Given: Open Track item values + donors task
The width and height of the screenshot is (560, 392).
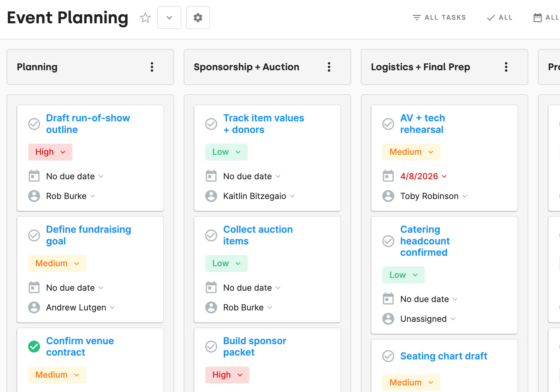Looking at the screenshot, I should [264, 124].
